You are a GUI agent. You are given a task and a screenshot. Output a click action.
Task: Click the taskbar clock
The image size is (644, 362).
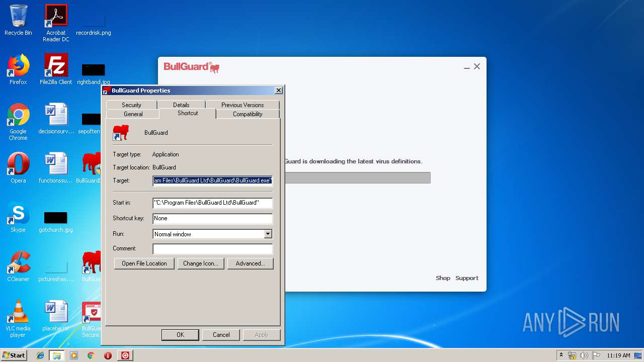pyautogui.click(x=618, y=355)
